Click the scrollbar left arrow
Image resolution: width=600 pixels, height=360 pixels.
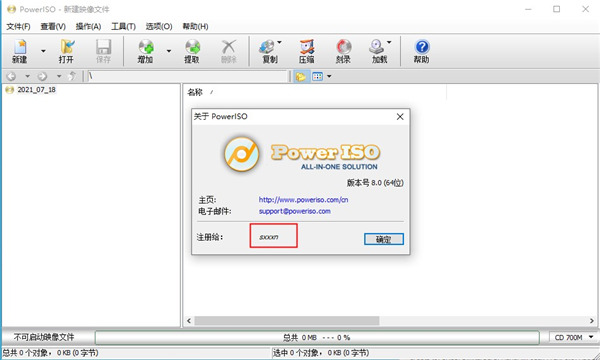[x=189, y=321]
